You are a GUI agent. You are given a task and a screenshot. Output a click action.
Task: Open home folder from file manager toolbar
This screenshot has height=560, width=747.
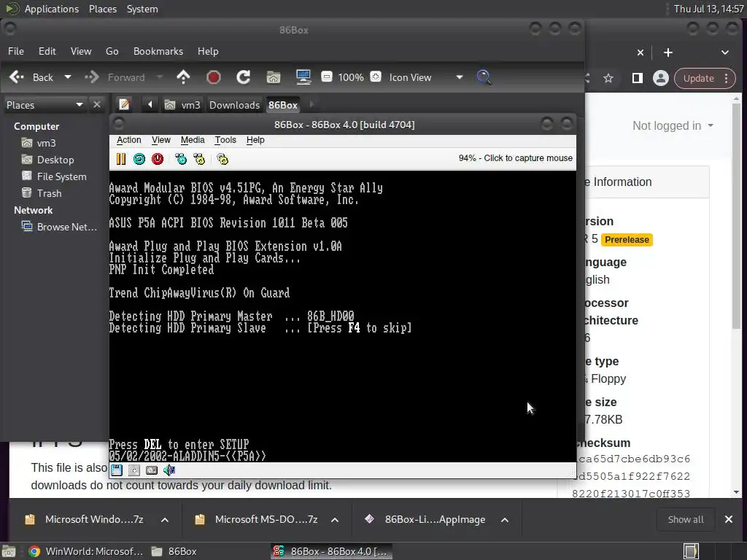click(274, 77)
